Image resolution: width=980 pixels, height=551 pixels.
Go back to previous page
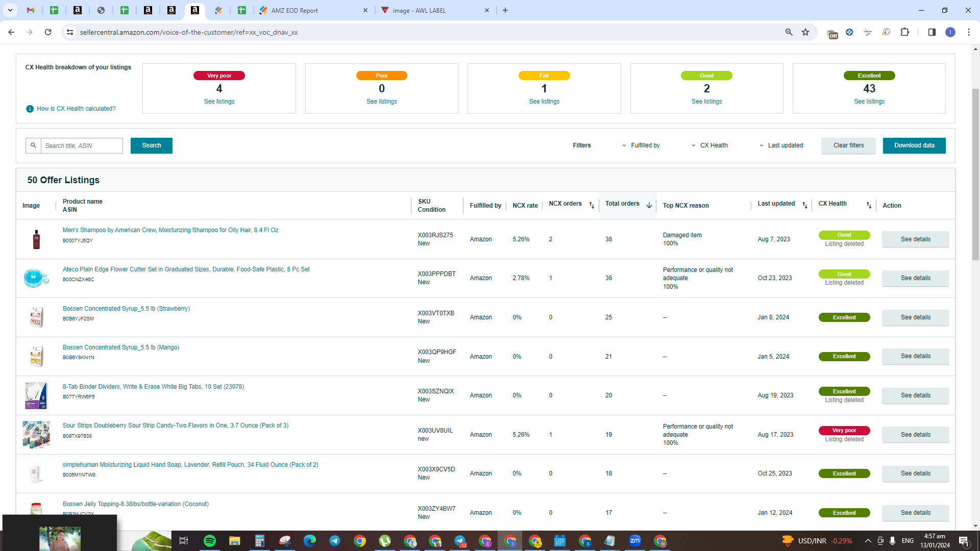click(x=11, y=32)
